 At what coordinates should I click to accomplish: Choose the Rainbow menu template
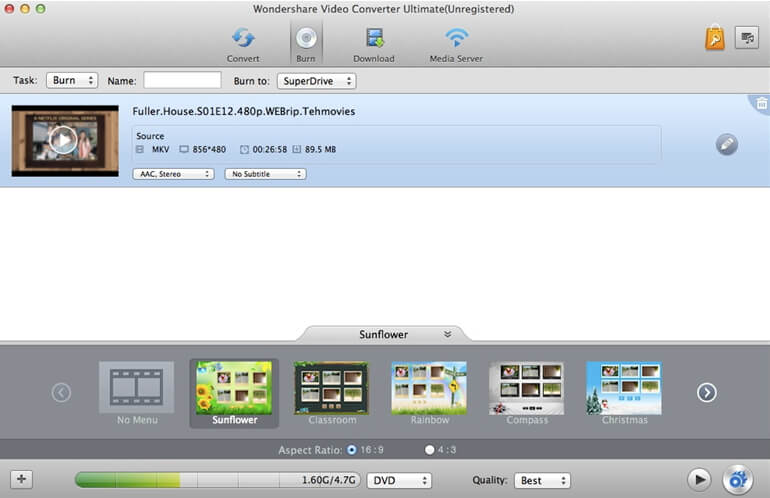tap(429, 393)
